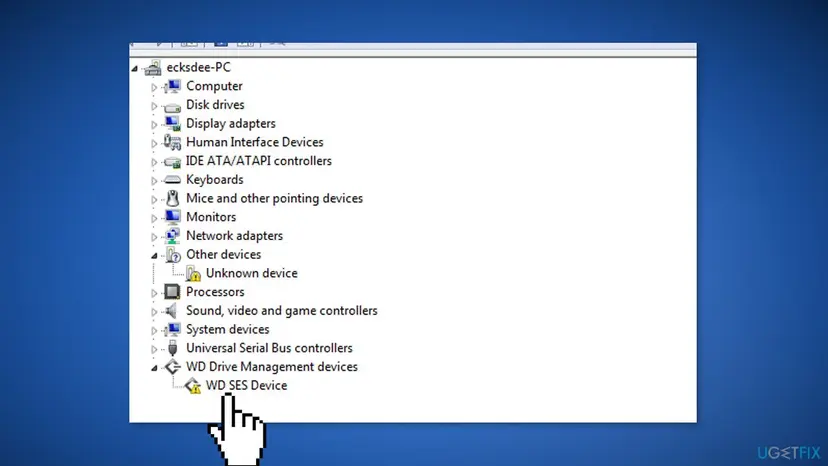
Task: Expand the Mice and other pointing devices node
Action: tap(154, 199)
